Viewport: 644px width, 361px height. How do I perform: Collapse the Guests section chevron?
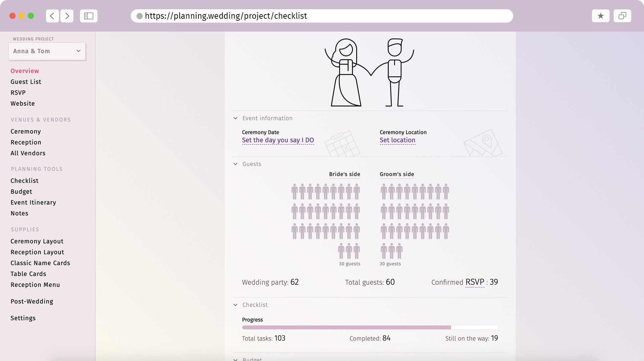(236, 164)
